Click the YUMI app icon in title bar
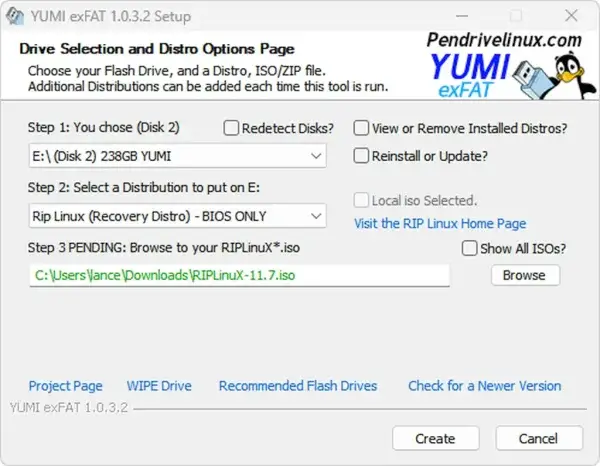This screenshot has height=466, width=600. [15, 17]
